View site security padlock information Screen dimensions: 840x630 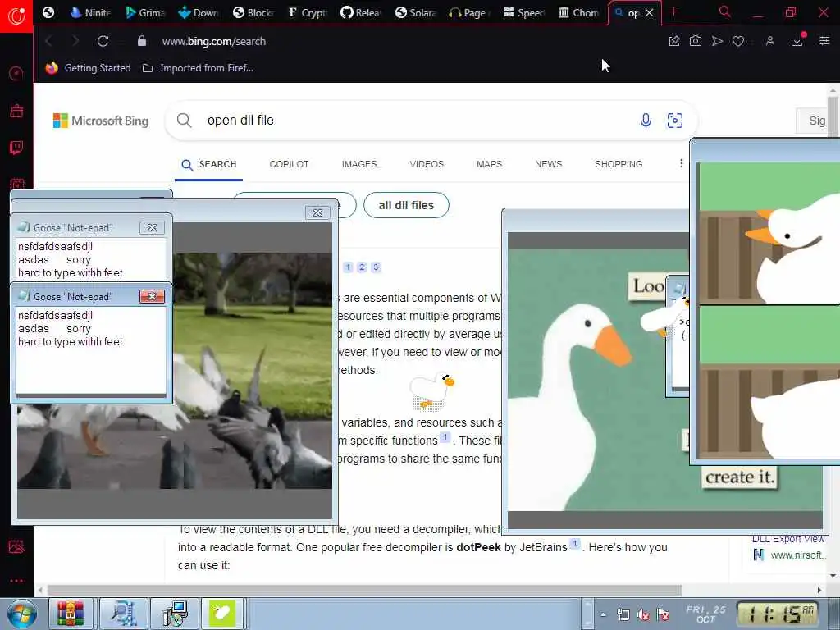(x=141, y=41)
